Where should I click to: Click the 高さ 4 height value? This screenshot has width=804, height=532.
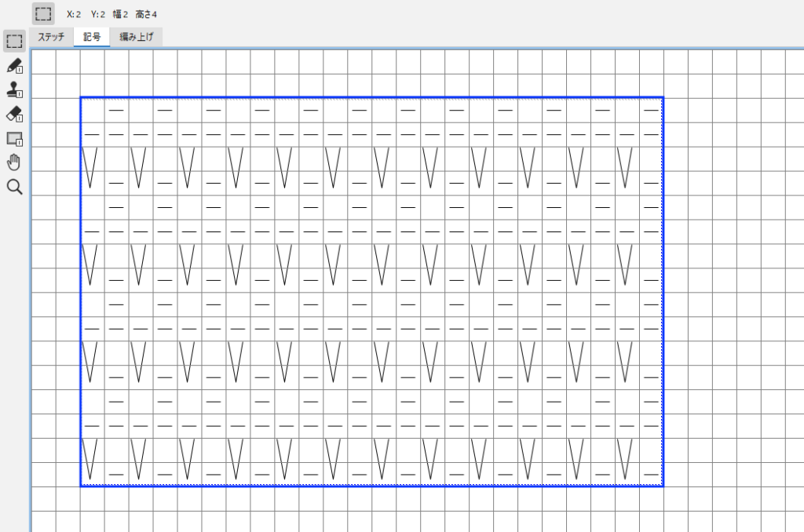click(146, 14)
